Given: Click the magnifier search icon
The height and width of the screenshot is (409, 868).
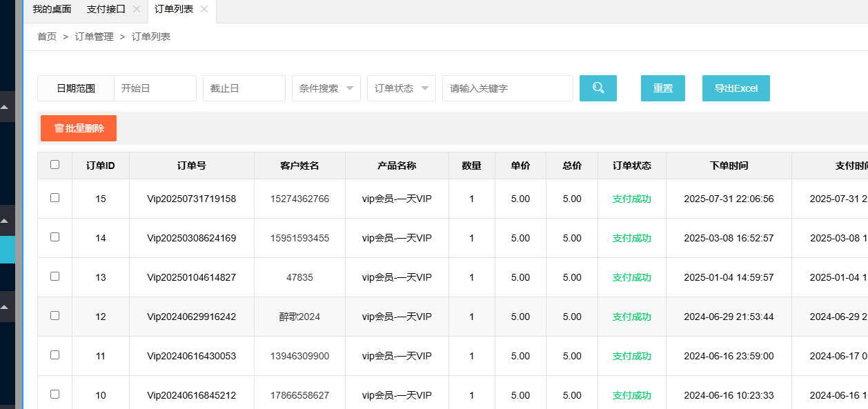Looking at the screenshot, I should (x=598, y=88).
